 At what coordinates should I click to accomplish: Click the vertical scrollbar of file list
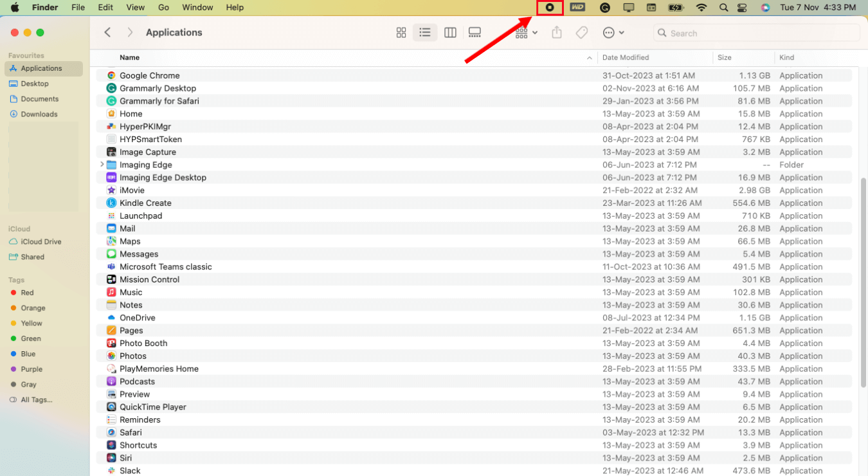pyautogui.click(x=863, y=281)
